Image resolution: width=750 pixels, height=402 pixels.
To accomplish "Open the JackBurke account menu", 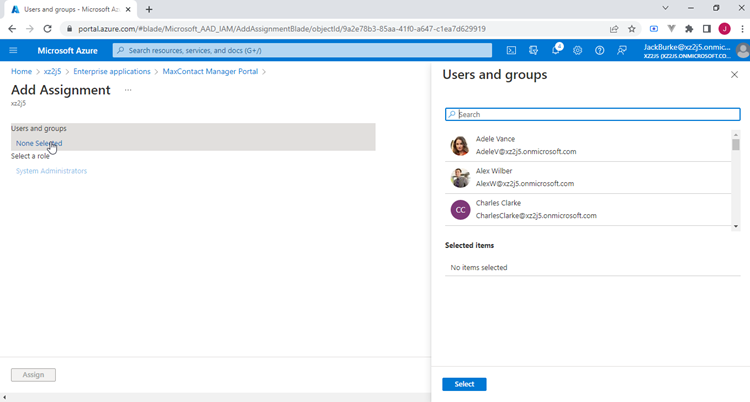I will click(687, 51).
